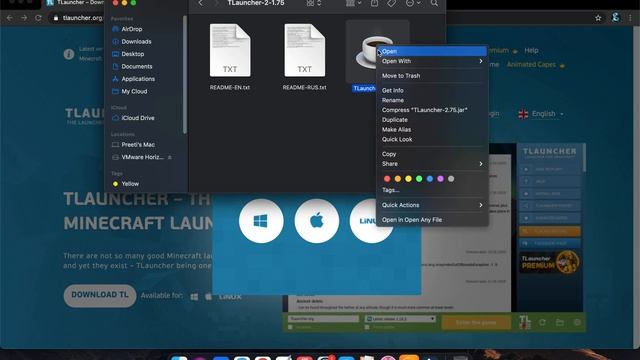Expand the Share submenu
640x360 pixels.
click(x=432, y=164)
